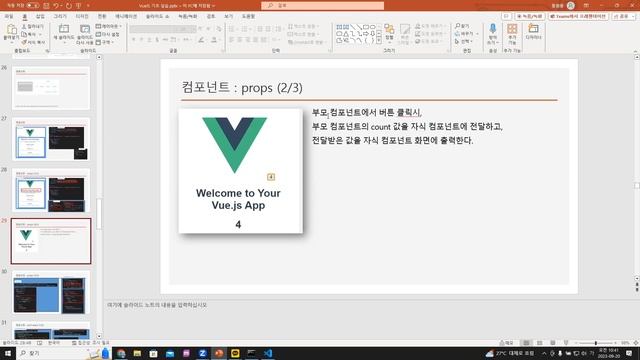
Task: Click the Format Painter (서식 복사) button
Action: pos(33,42)
